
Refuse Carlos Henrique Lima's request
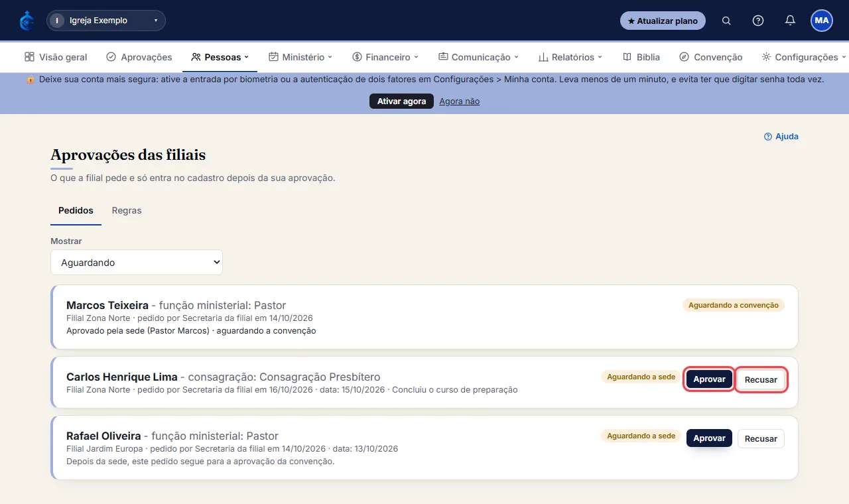761,380
